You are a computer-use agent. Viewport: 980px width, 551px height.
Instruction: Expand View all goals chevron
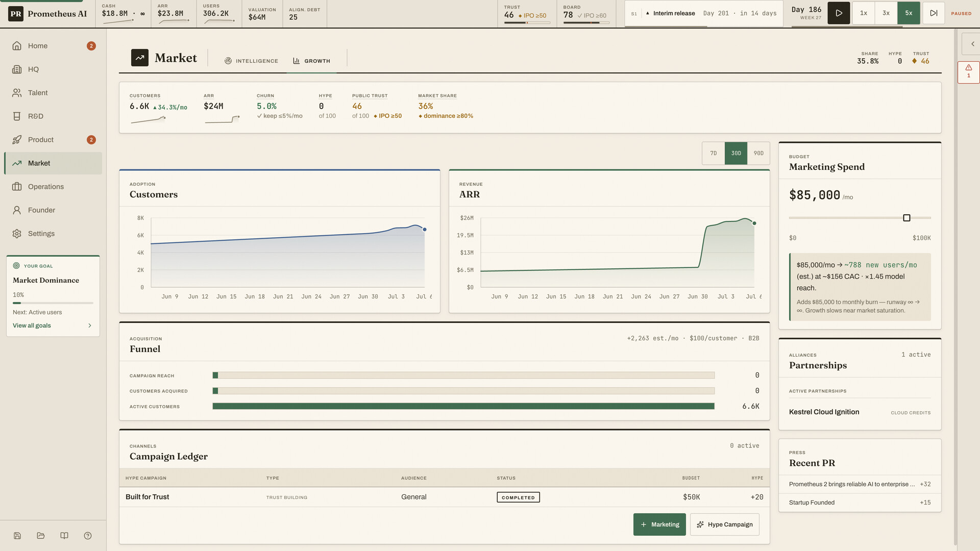click(x=90, y=325)
